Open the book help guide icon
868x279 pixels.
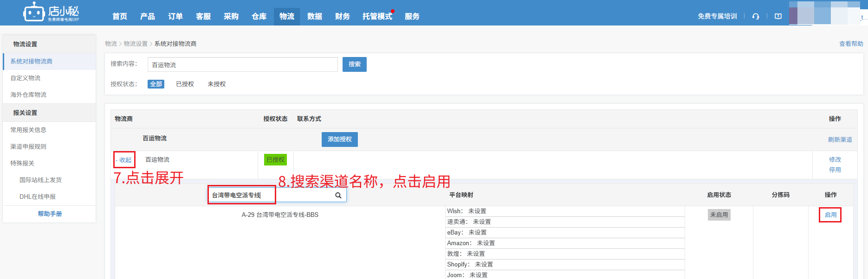pos(778,16)
